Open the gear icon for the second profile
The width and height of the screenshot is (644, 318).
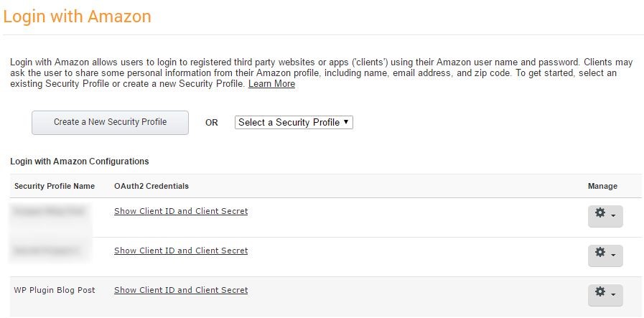tap(600, 253)
